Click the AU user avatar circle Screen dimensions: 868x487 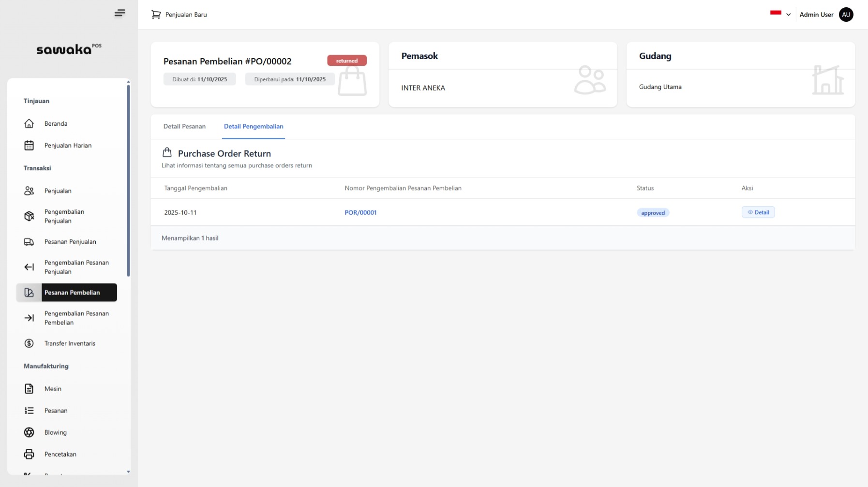pos(846,15)
